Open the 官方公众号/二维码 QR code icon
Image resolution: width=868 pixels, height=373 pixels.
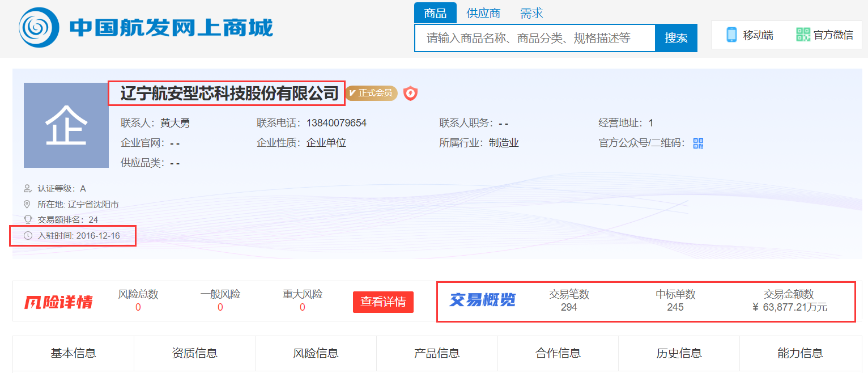(698, 143)
